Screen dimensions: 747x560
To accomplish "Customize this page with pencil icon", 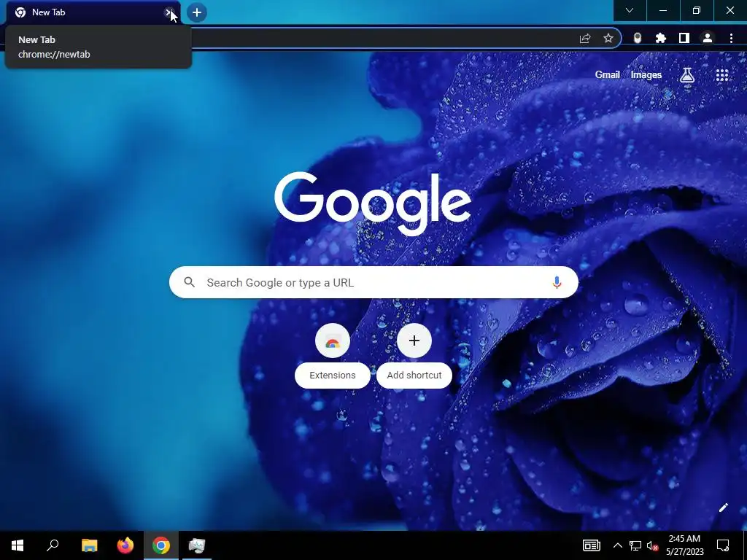I will click(723, 507).
